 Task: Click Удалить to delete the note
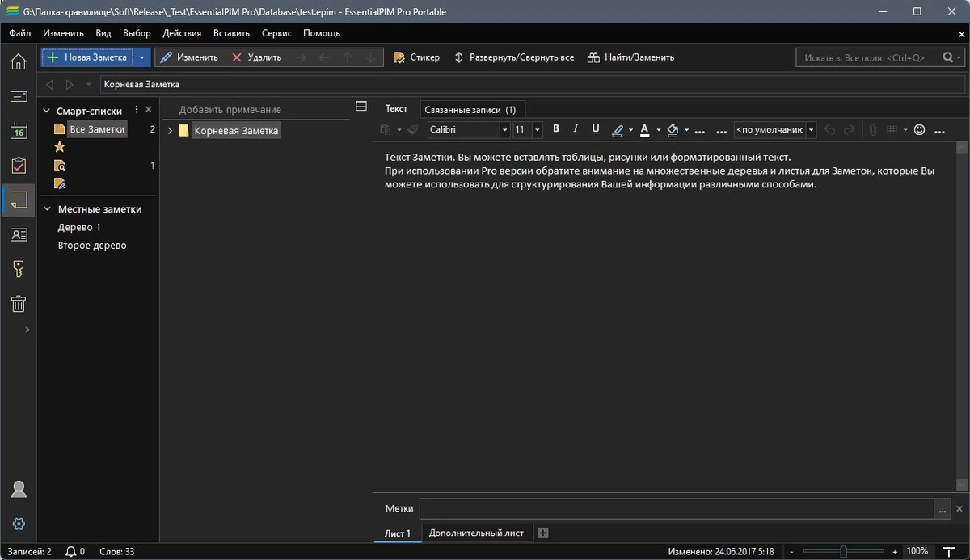pos(257,57)
